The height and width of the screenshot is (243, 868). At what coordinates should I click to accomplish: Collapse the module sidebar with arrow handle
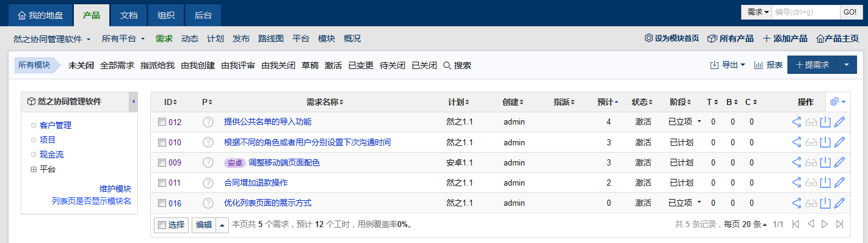coord(134,101)
